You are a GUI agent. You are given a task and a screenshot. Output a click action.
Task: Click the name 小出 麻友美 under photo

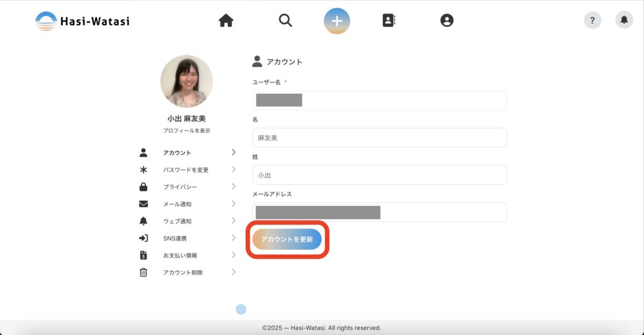pos(186,118)
